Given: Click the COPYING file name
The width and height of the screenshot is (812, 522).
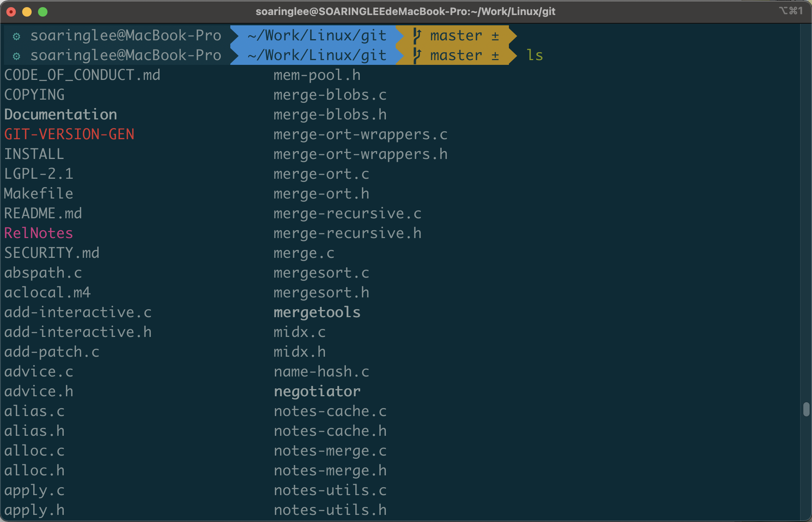Looking at the screenshot, I should click(34, 95).
